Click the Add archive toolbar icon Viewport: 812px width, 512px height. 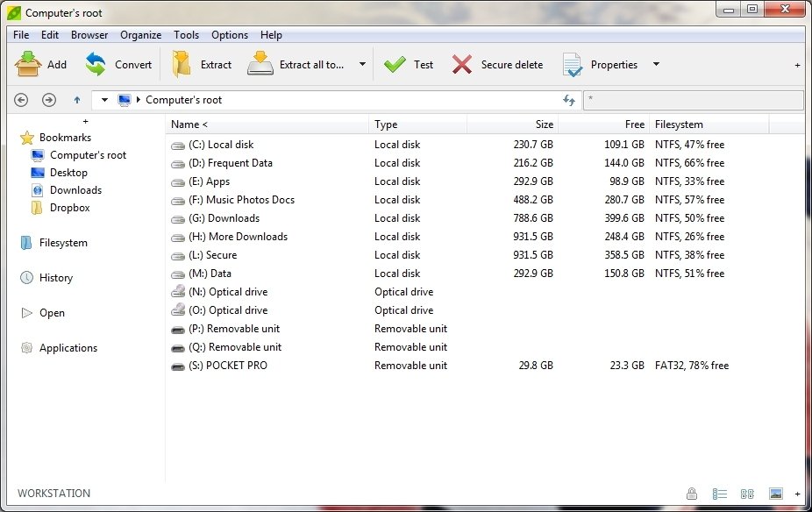pyautogui.click(x=28, y=64)
